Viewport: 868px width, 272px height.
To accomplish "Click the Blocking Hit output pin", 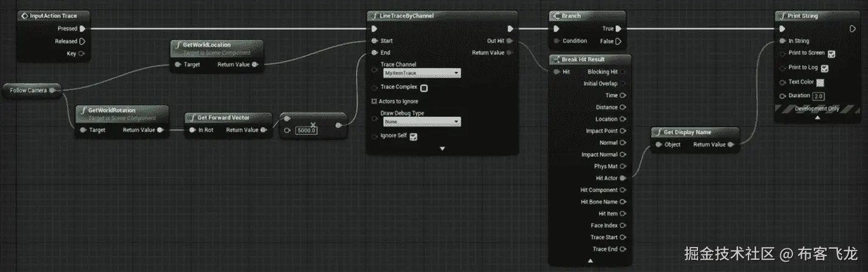I will (x=623, y=72).
